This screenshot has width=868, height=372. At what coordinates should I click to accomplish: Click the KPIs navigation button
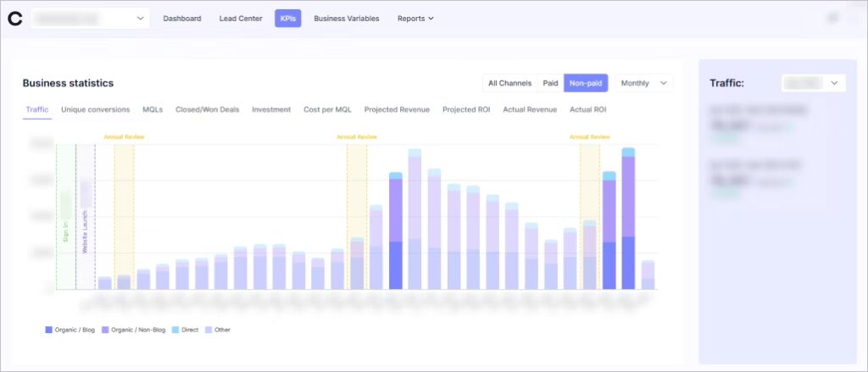tap(288, 19)
